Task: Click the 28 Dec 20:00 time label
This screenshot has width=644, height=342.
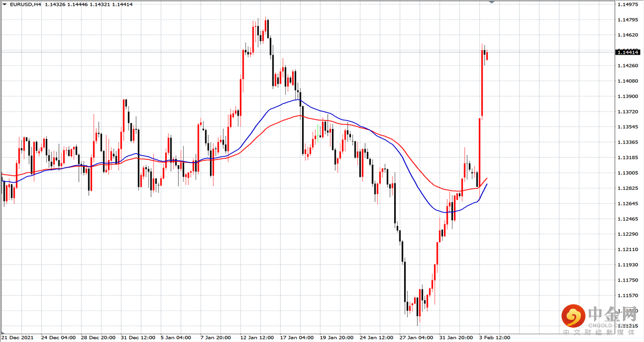Action: 99,337
